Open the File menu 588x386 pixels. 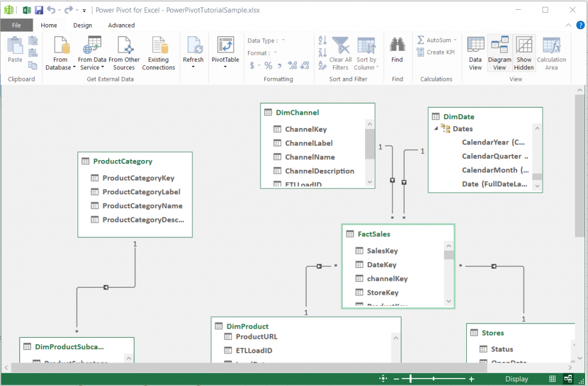tap(17, 25)
